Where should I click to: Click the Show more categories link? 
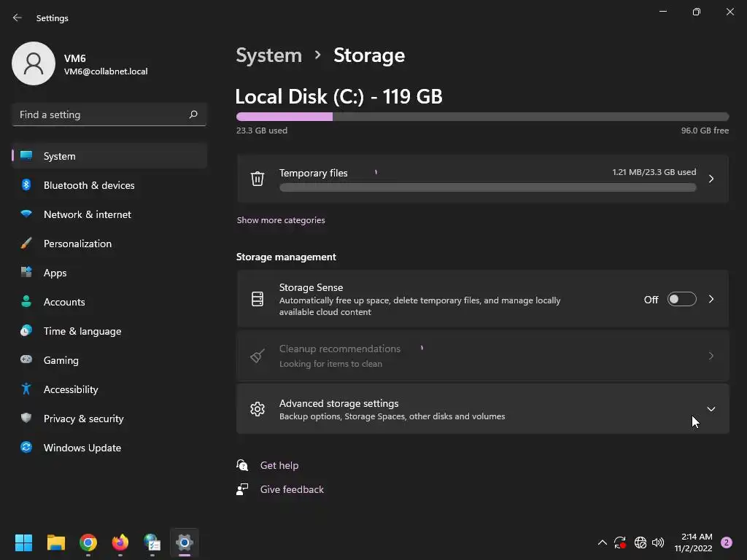281,220
